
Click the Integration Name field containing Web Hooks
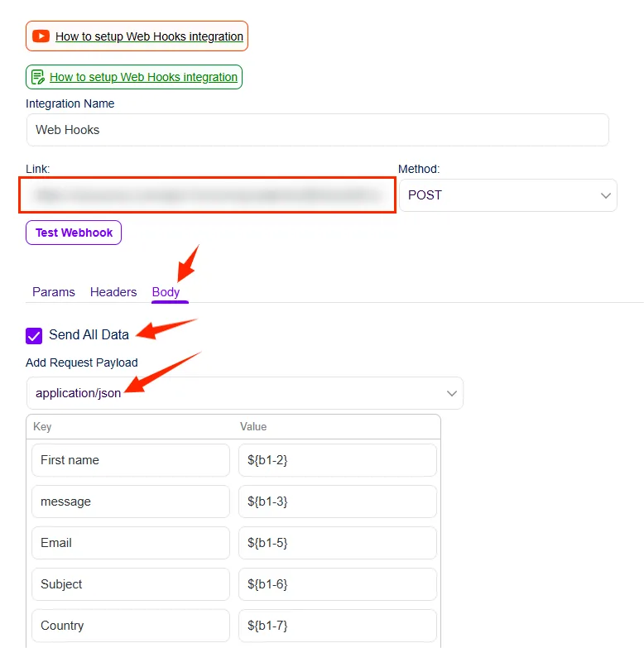pos(318,130)
